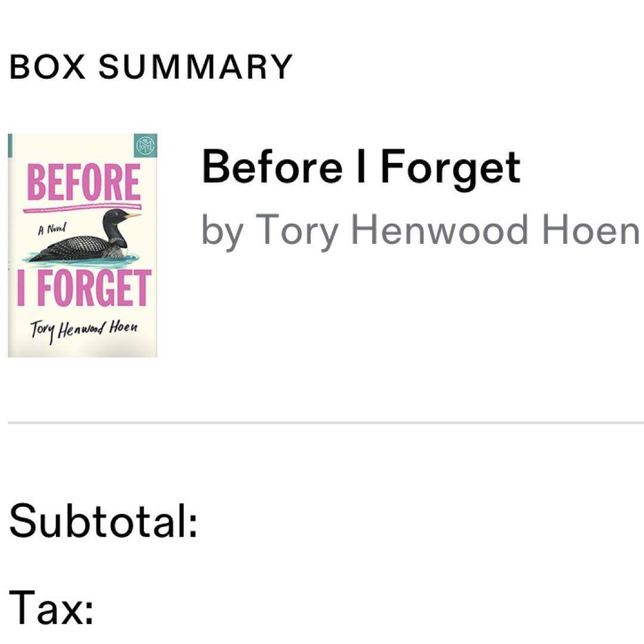Select the Tax label
This screenshot has height=644, width=644.
(51, 607)
